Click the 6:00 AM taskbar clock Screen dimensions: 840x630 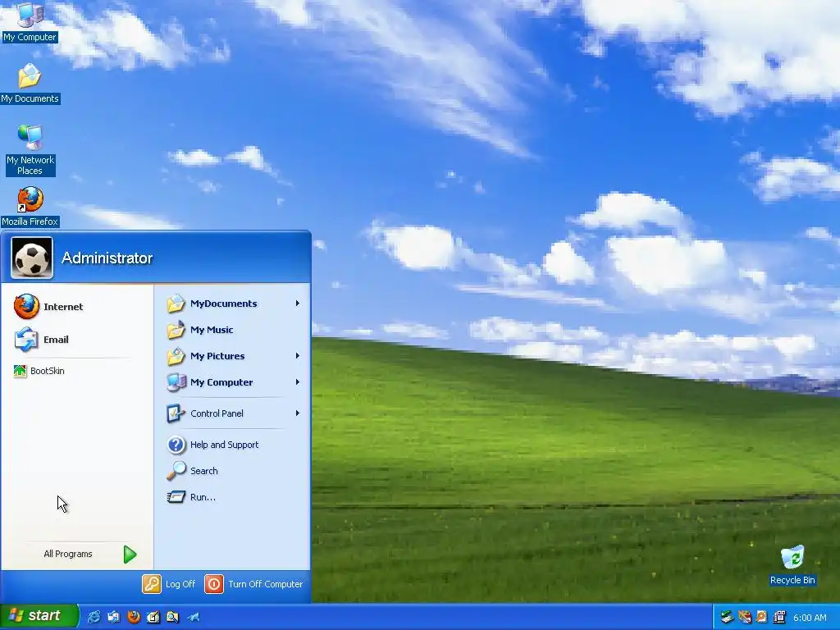(810, 618)
